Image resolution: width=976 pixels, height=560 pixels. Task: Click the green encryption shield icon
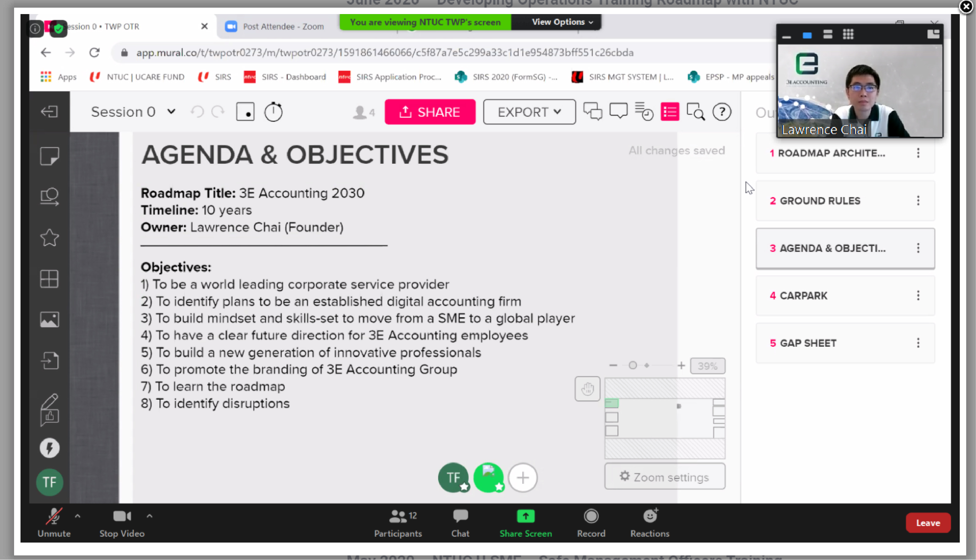coord(58,28)
